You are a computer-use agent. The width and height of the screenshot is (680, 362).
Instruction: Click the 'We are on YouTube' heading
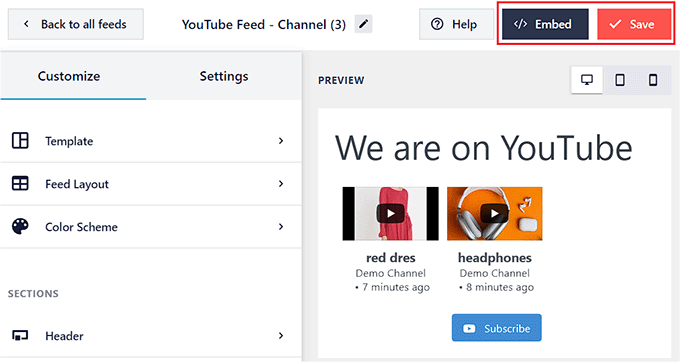(x=484, y=148)
